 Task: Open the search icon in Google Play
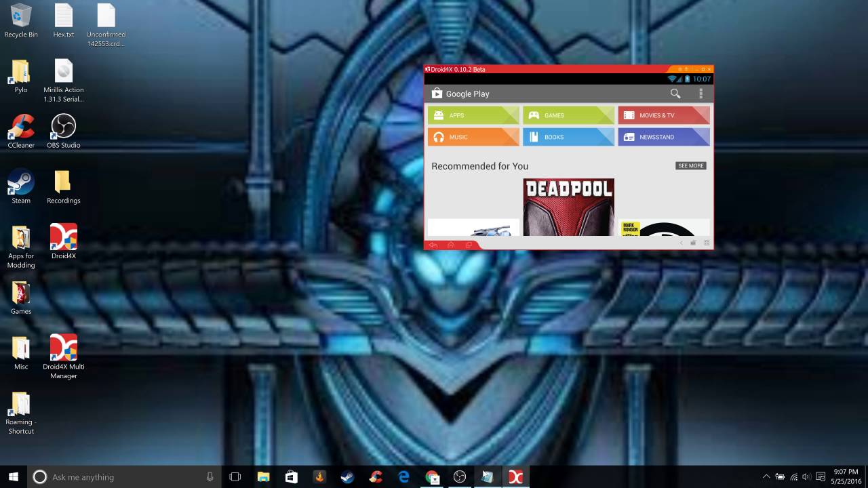tap(675, 94)
